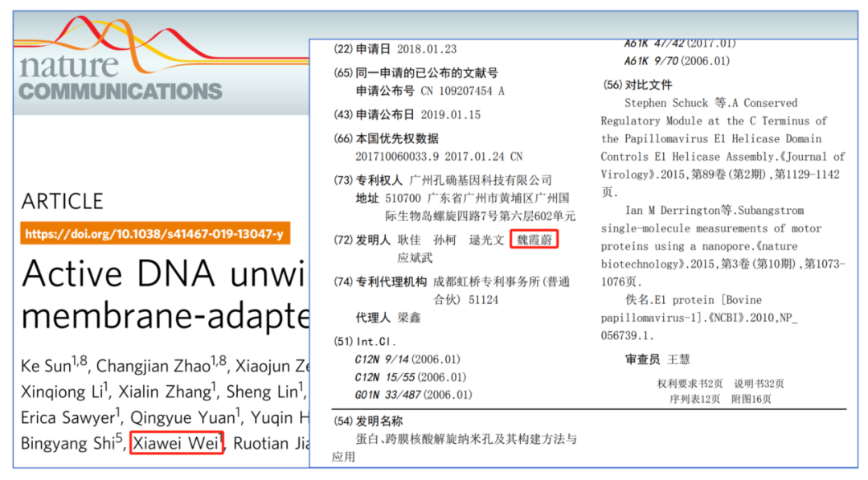
Task: Click publication number CN 109207454 A
Action: click(x=462, y=91)
